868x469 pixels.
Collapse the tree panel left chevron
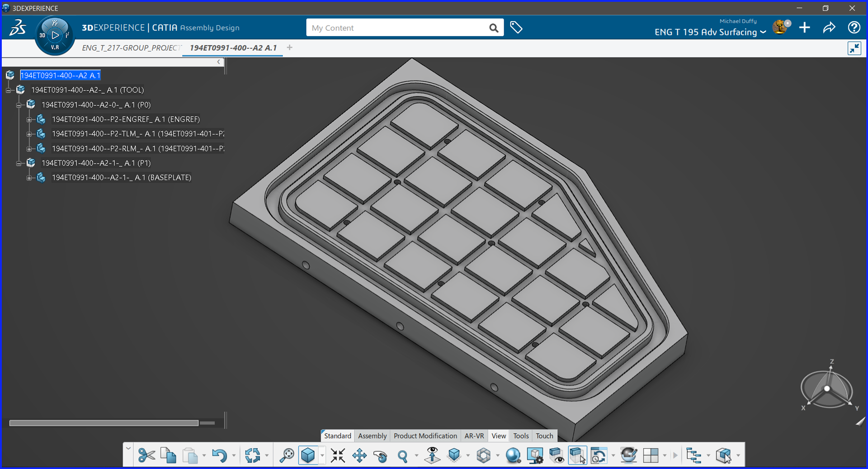(219, 62)
